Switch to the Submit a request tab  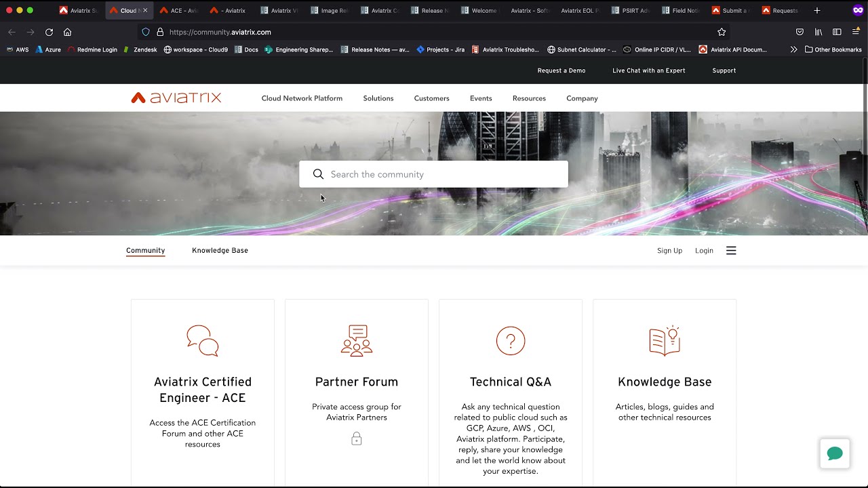click(x=731, y=10)
